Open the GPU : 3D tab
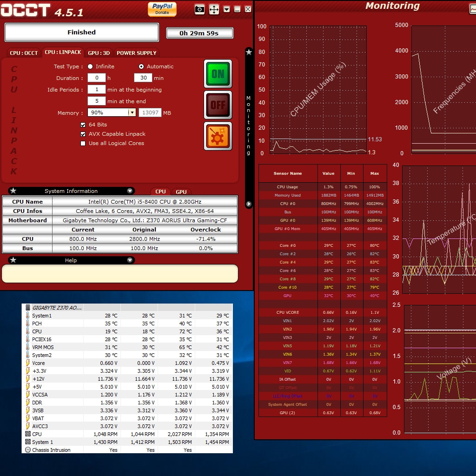Image resolution: width=476 pixels, height=476 pixels. [99, 53]
